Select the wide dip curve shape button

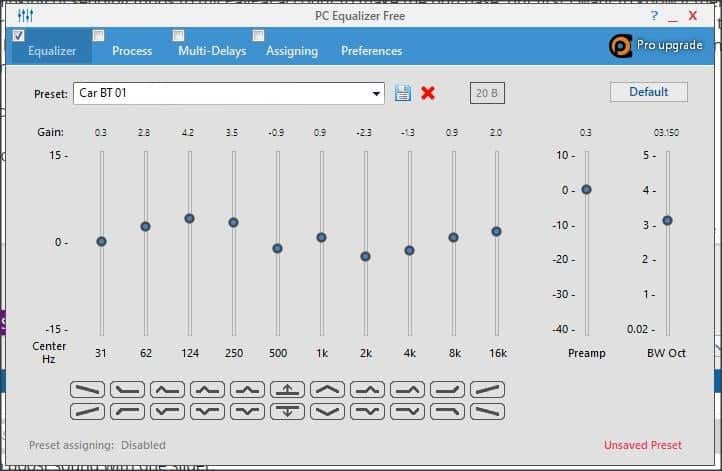[327, 411]
